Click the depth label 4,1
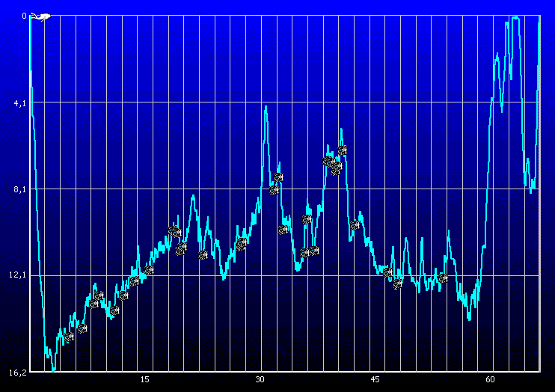555x392 pixels. coord(19,103)
